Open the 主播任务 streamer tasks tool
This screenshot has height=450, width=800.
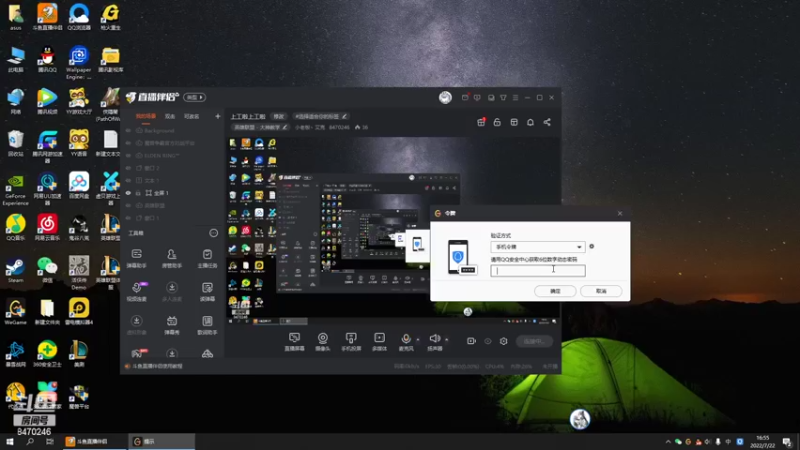point(207,258)
